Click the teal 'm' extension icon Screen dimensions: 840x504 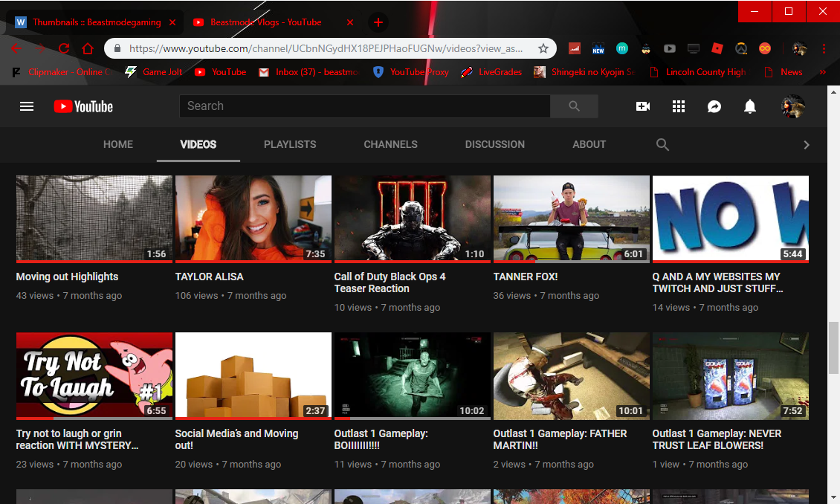(622, 49)
